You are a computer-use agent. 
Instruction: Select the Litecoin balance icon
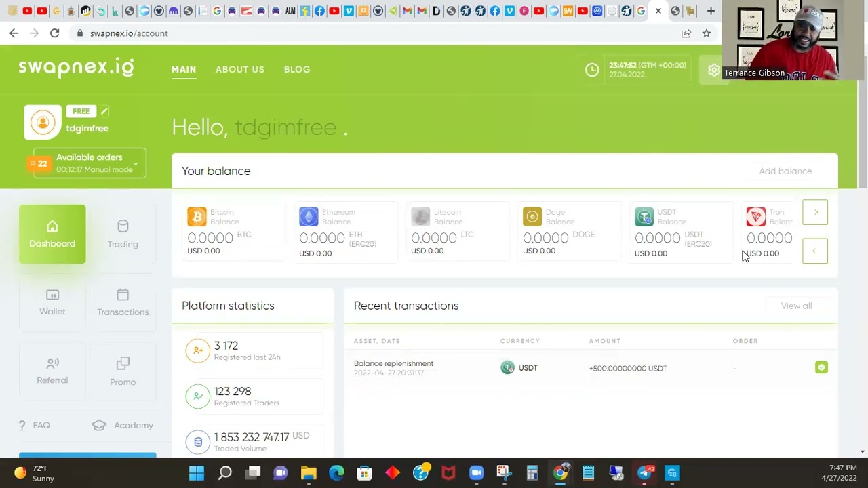(x=420, y=217)
